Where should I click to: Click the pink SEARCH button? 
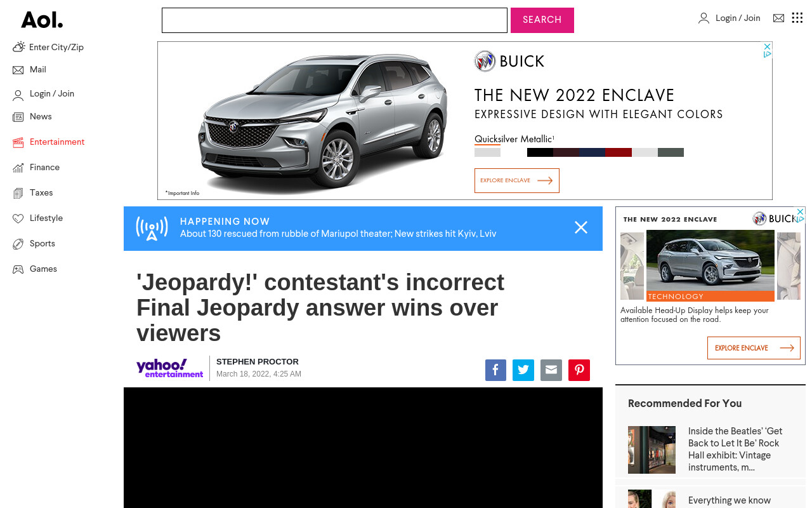tap(542, 20)
